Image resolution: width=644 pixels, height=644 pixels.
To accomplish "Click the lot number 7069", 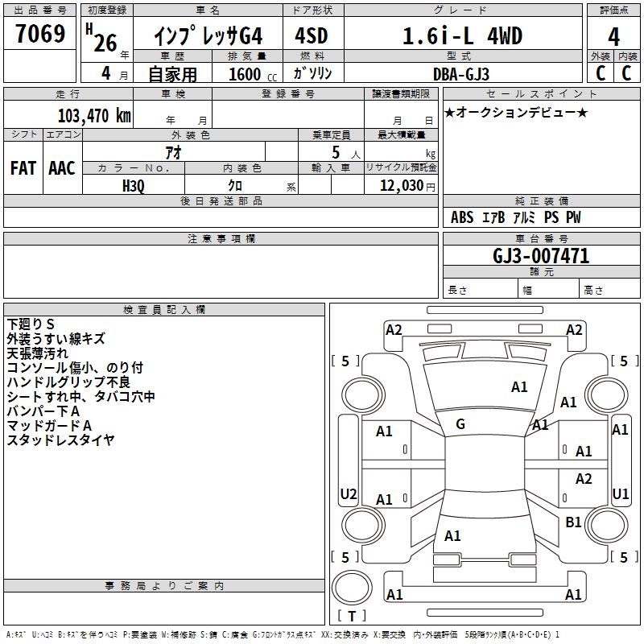I will [x=39, y=35].
